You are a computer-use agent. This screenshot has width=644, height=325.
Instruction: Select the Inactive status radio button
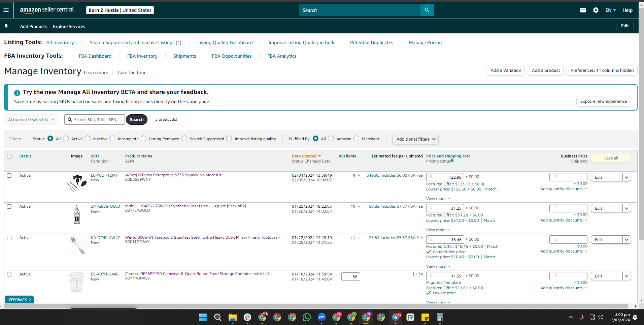(88, 139)
